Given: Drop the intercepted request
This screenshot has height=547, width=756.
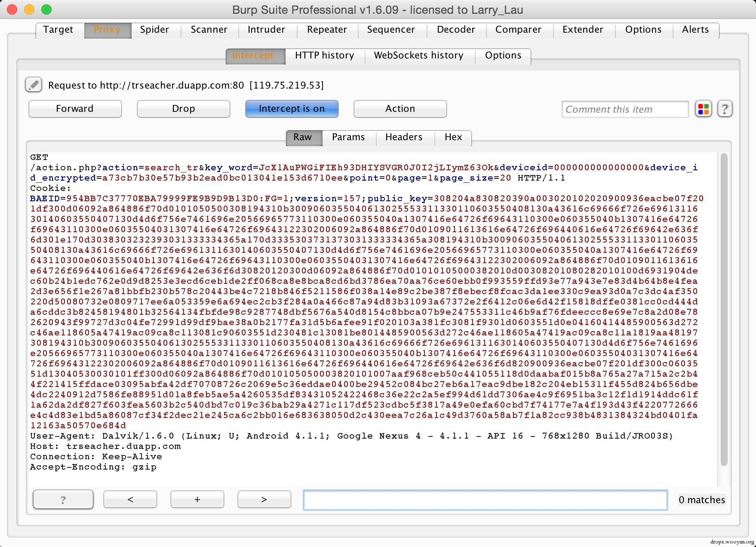Looking at the screenshot, I should [184, 109].
